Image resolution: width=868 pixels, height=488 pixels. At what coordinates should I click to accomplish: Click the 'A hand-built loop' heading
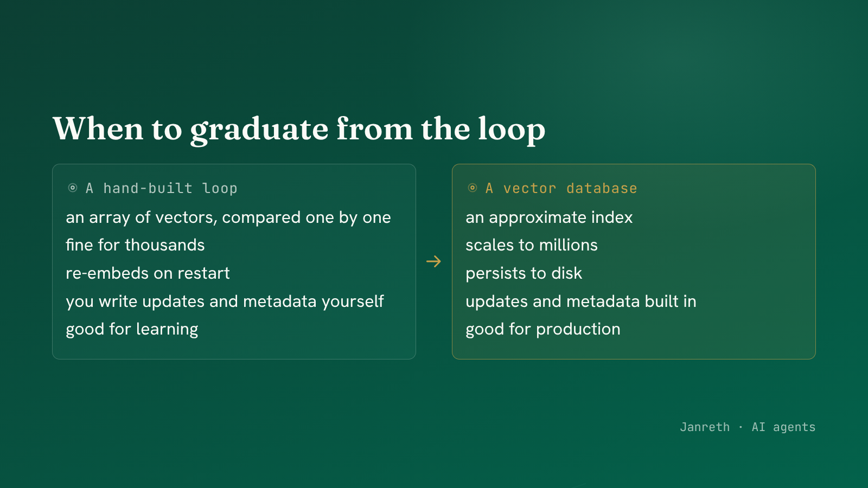[162, 188]
